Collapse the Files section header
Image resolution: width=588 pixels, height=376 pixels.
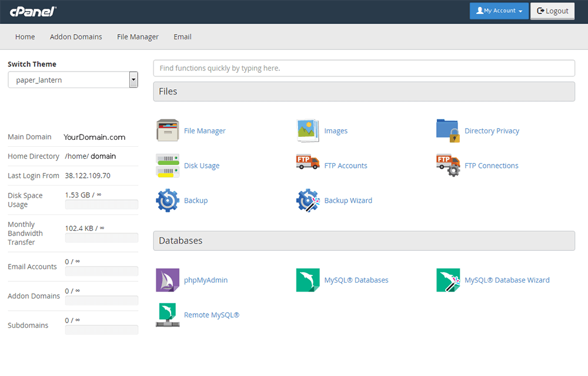364,92
